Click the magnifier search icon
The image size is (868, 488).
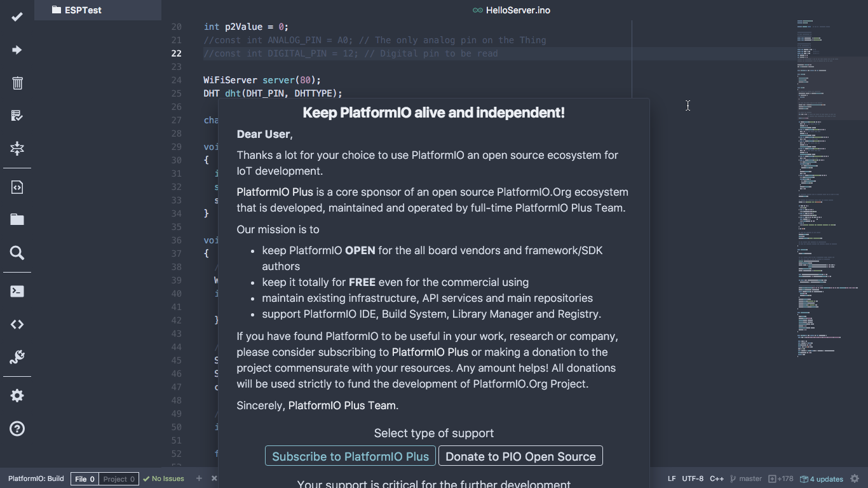click(x=17, y=253)
